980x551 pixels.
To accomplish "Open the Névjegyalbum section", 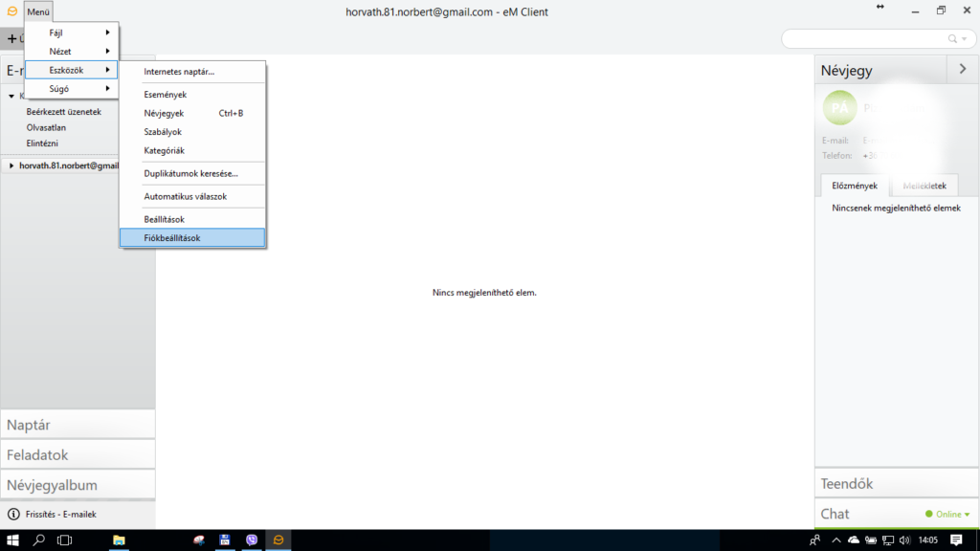I will [x=78, y=485].
